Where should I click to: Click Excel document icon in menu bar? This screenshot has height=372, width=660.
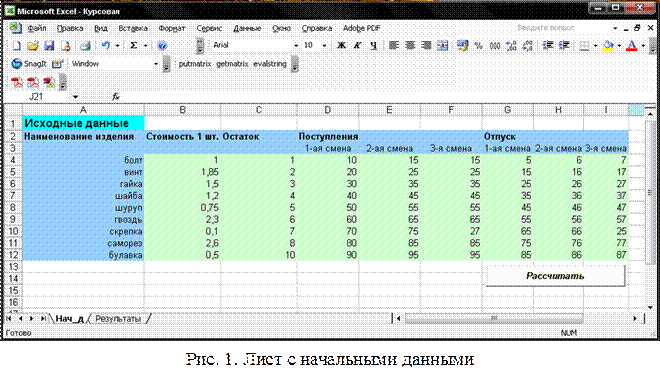pos(15,28)
